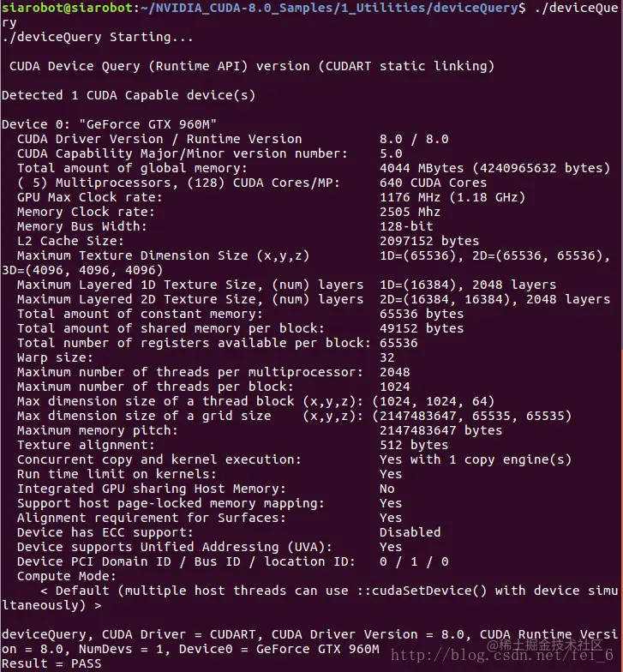The height and width of the screenshot is (672, 623).
Task: Click the Texture alignment 512 bytes value
Action: point(414,445)
